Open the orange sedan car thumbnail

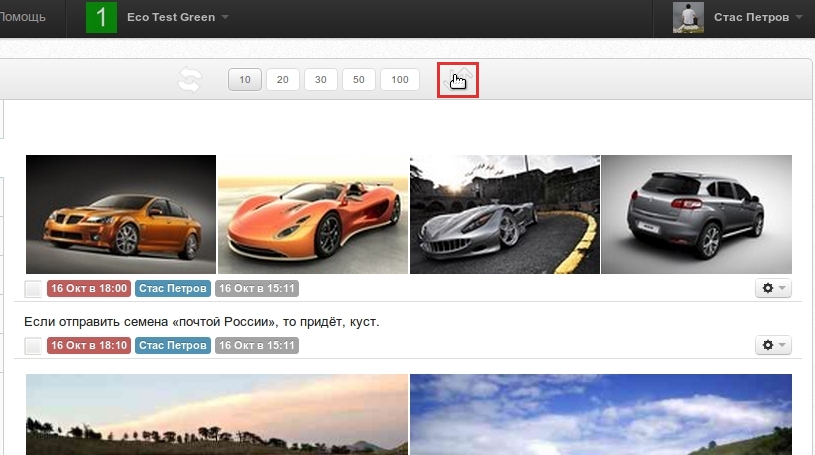pyautogui.click(x=121, y=214)
